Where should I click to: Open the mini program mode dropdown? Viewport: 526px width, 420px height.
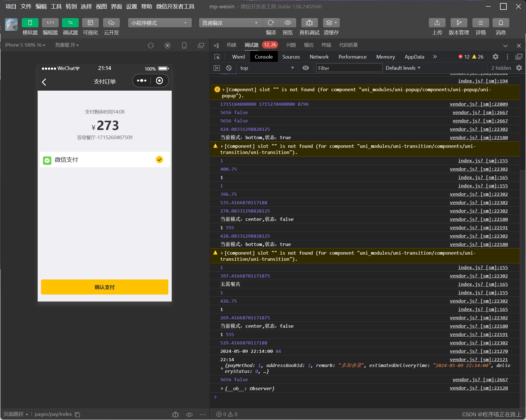pos(160,23)
